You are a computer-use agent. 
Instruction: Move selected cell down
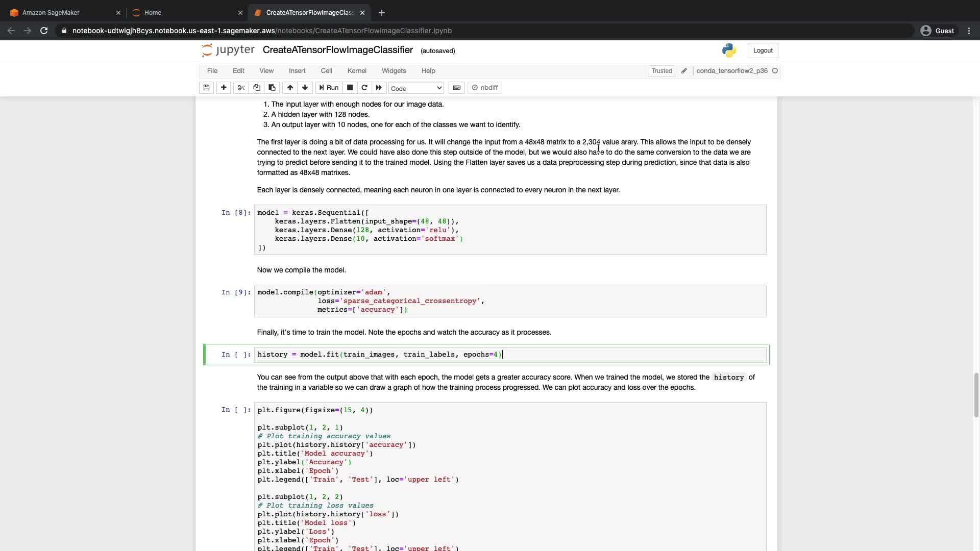click(305, 88)
